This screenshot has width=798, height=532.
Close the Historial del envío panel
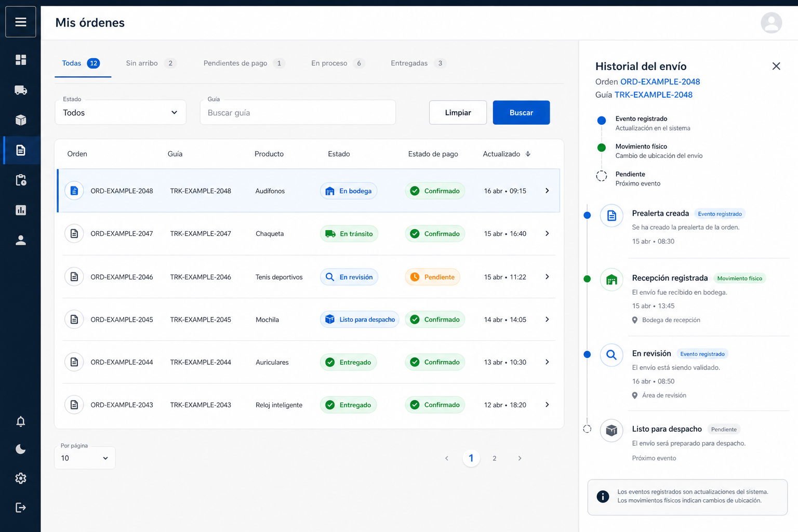(776, 66)
